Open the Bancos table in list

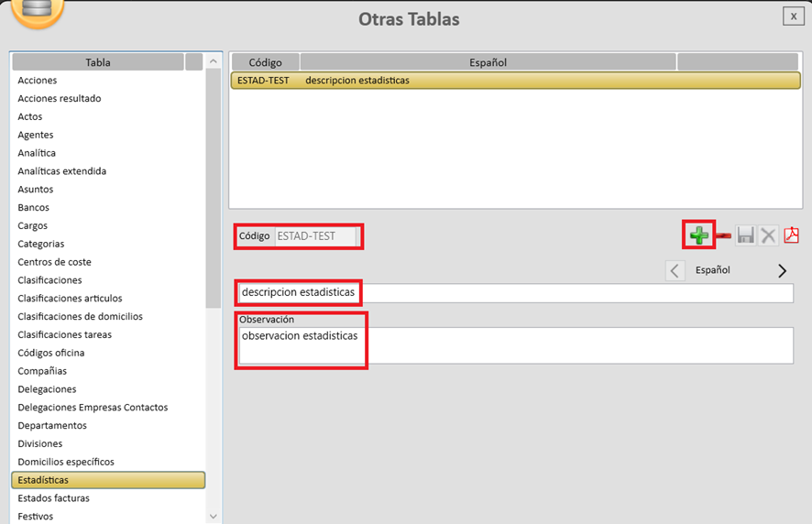tap(34, 207)
